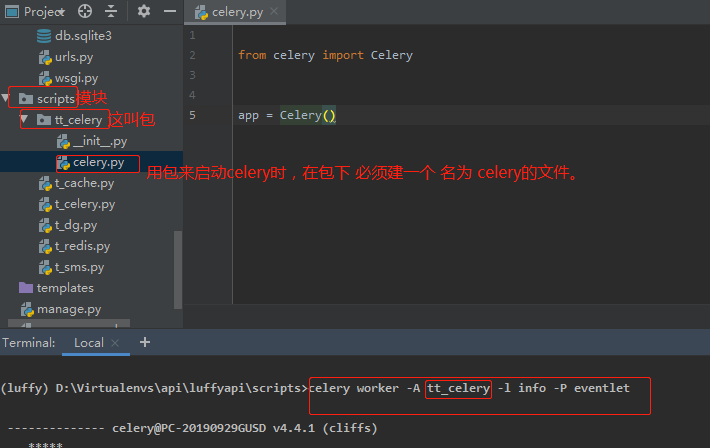Open Project panel settings gear

pyautogui.click(x=144, y=11)
